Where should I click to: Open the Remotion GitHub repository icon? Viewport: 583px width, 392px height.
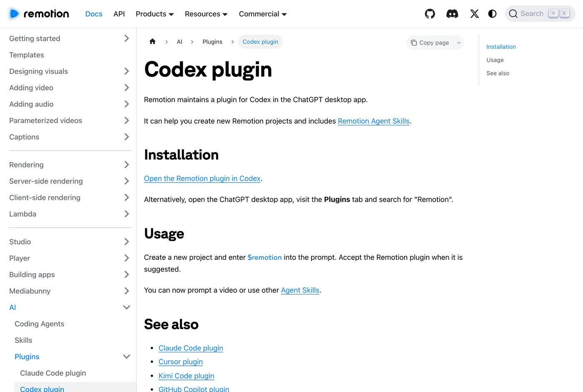[x=430, y=14]
